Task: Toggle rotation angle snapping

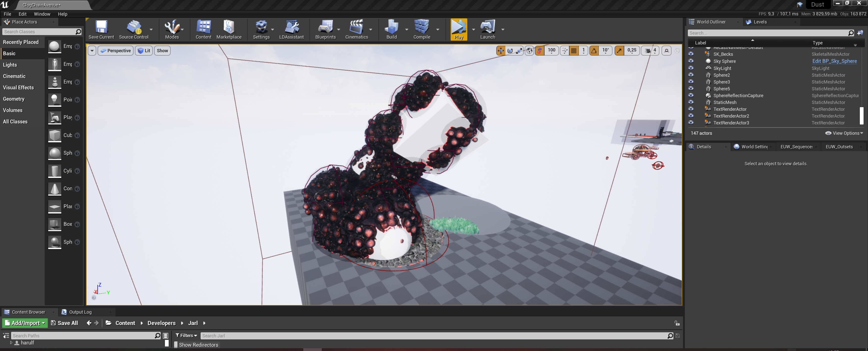Action: pyautogui.click(x=594, y=50)
